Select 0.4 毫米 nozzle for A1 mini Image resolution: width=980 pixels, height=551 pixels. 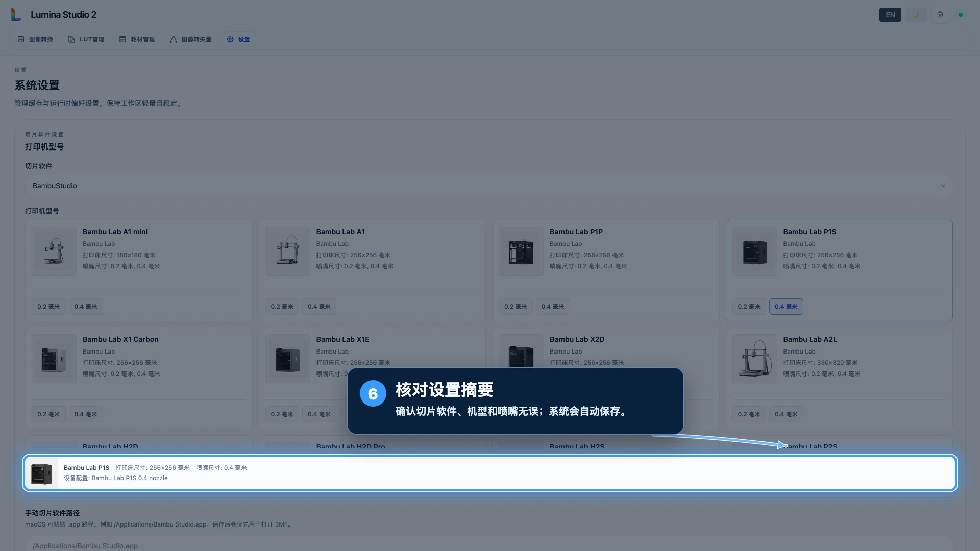point(86,307)
